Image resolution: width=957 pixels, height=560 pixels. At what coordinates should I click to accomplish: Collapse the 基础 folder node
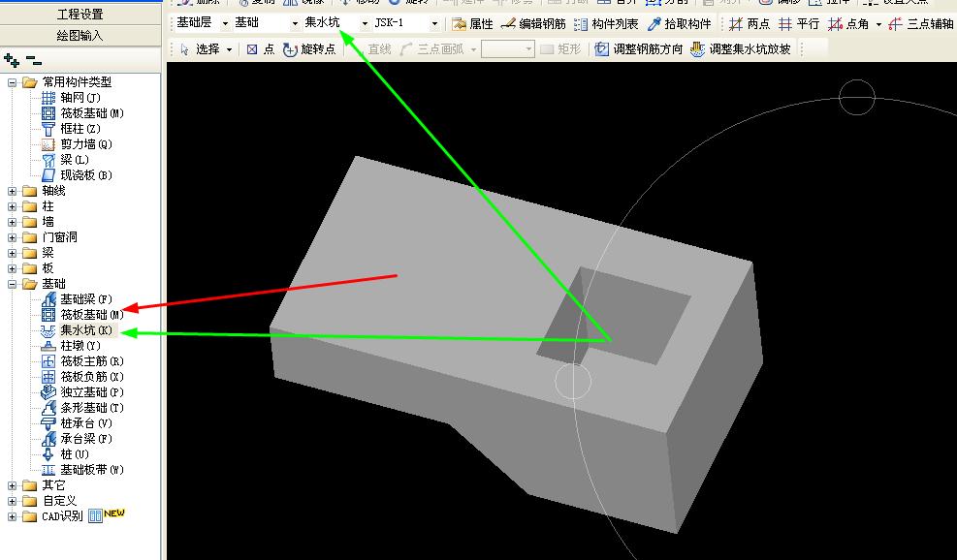[x=12, y=284]
